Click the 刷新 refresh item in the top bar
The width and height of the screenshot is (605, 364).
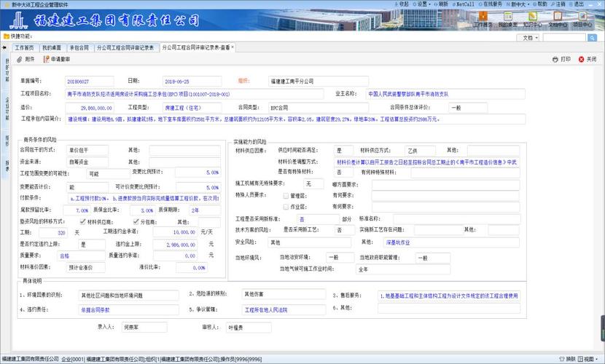click(x=441, y=4)
